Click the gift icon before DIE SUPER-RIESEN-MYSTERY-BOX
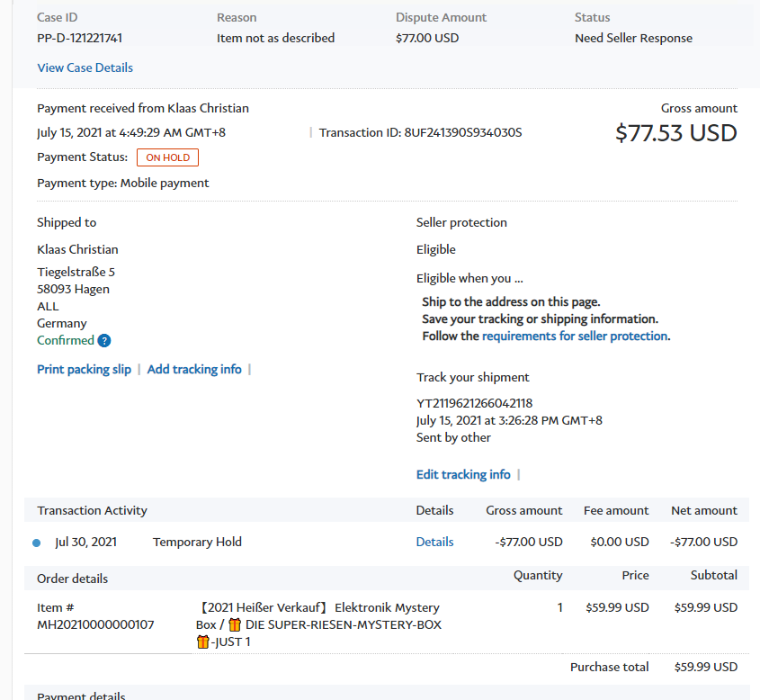 pos(235,624)
